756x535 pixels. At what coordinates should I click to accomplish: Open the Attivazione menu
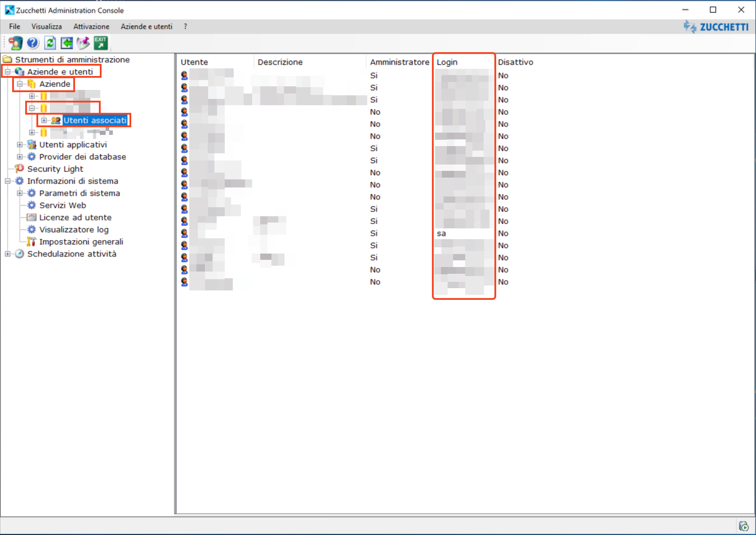click(x=91, y=27)
